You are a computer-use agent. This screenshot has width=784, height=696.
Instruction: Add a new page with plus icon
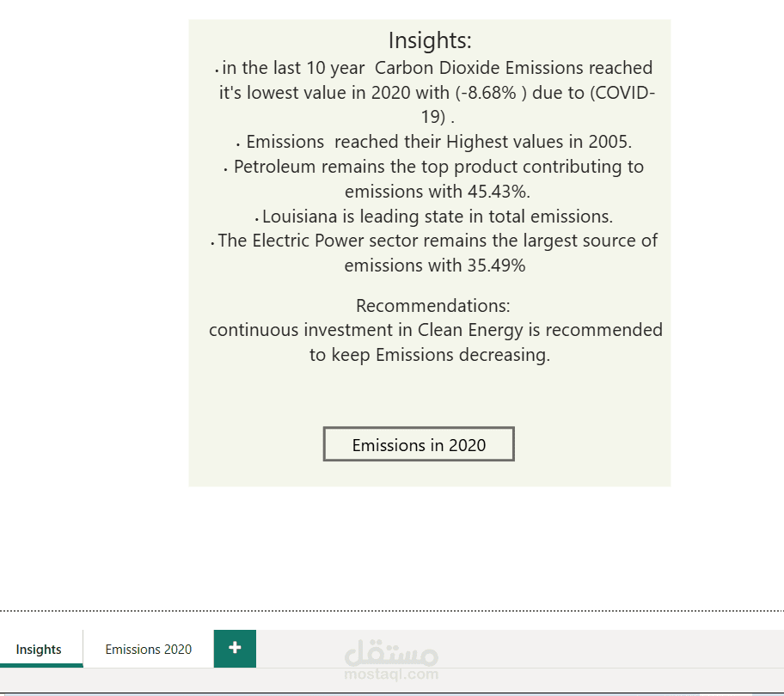click(235, 649)
